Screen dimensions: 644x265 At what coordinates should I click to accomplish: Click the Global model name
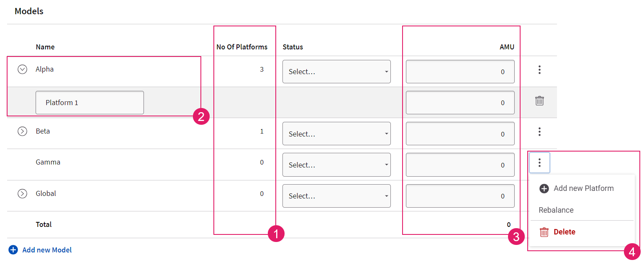click(x=46, y=194)
